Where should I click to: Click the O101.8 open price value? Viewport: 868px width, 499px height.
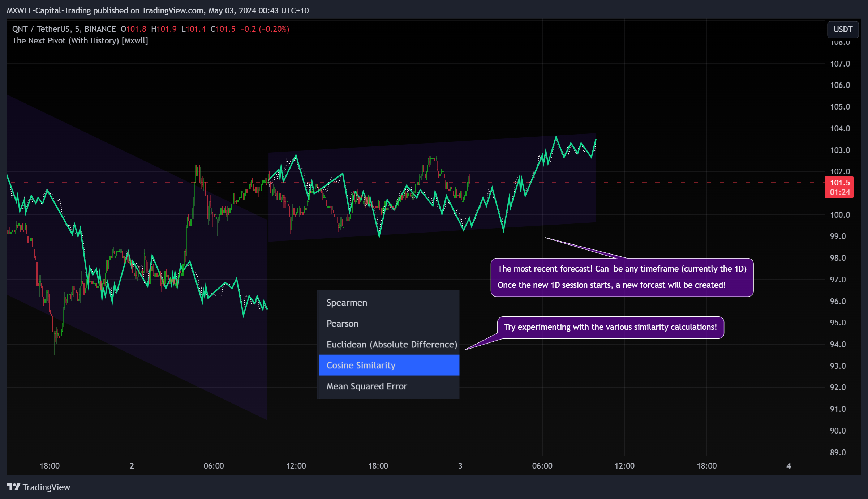[x=133, y=29]
